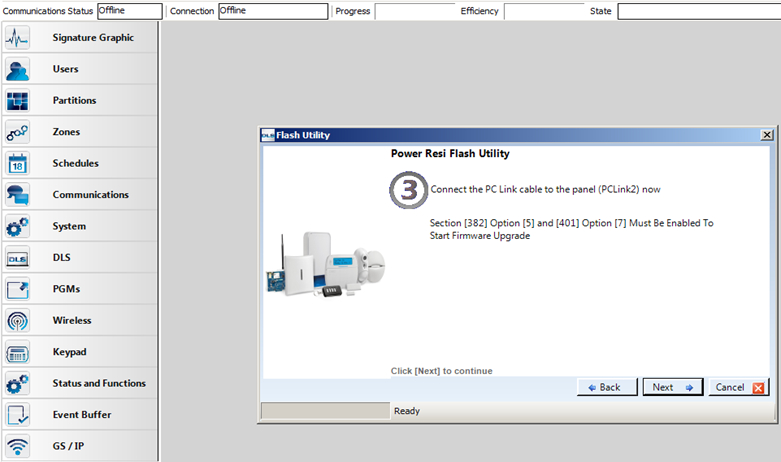This screenshot has width=781, height=462.
Task: Select the Partitions grid icon
Action: (18, 101)
